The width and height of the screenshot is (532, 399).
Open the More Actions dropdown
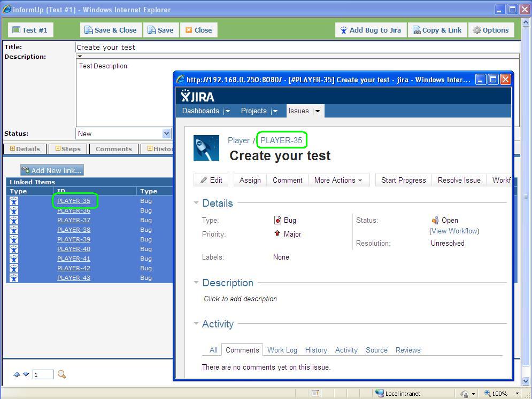pyautogui.click(x=338, y=180)
